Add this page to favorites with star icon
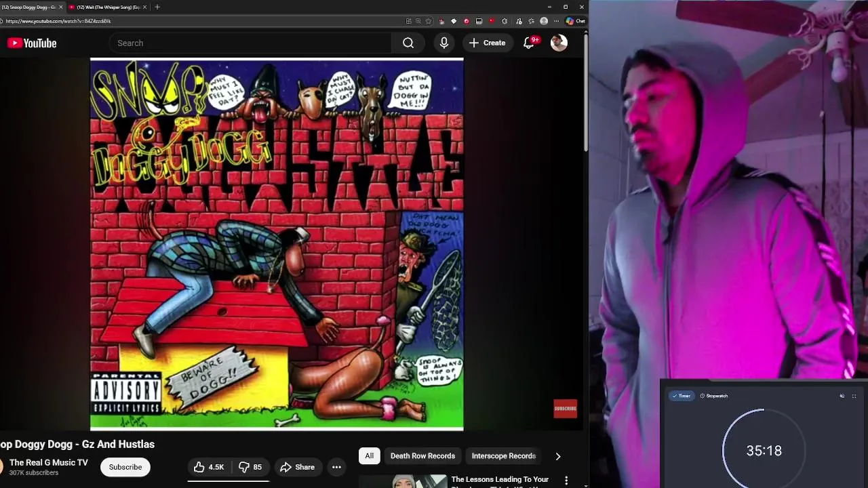868x488 pixels. pyautogui.click(x=428, y=21)
